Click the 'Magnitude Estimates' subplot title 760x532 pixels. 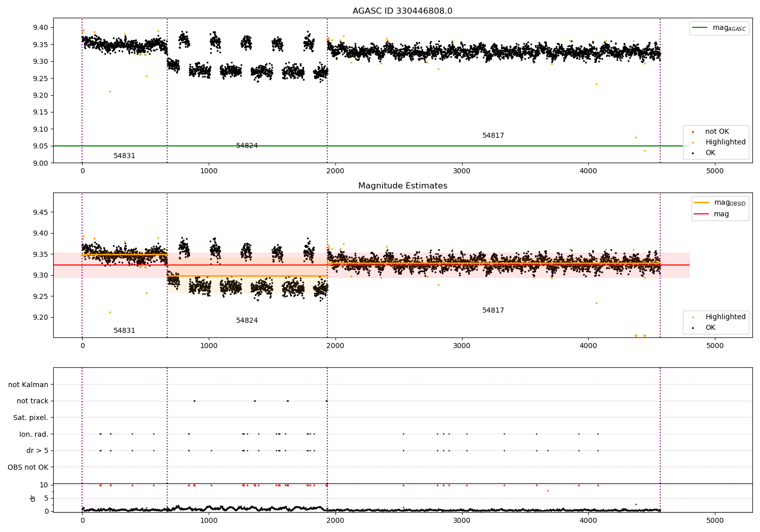402,186
